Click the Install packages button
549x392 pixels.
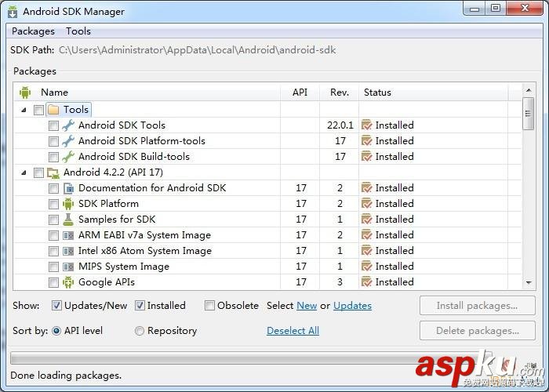click(477, 306)
